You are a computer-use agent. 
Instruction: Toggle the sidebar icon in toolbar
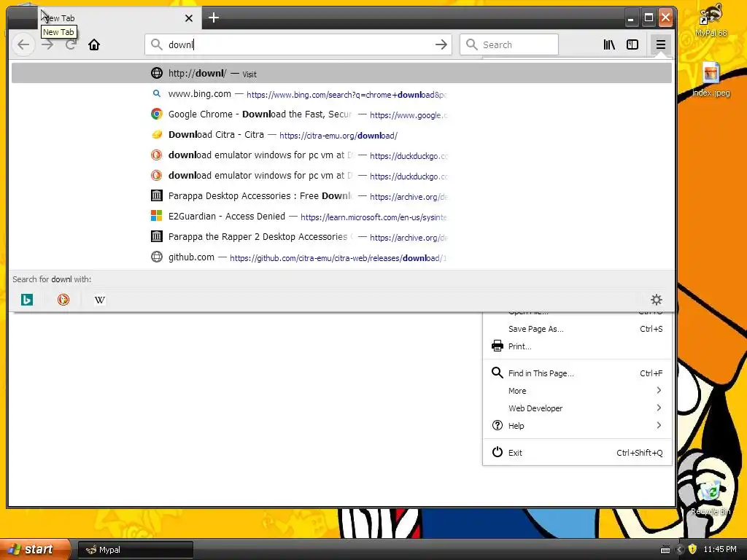632,44
